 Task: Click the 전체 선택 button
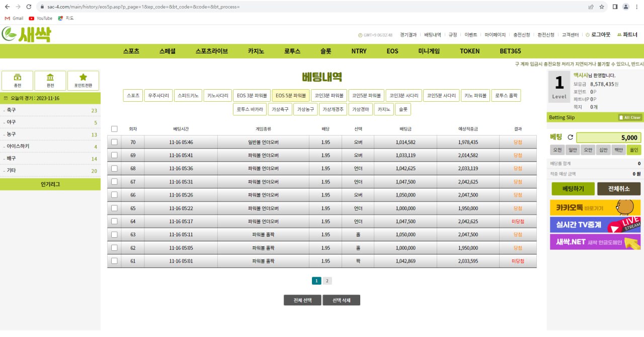302,300
